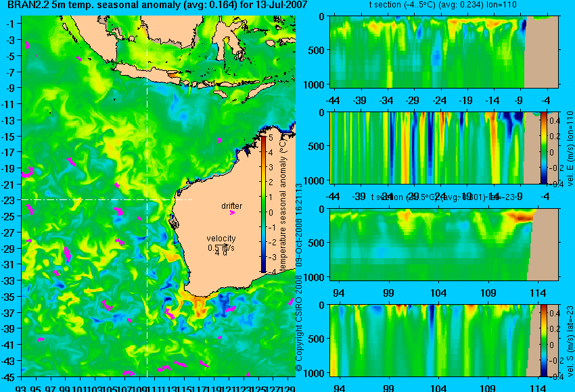Select the vertical "temperature seasonal anomaly (°C)" label
Screen dimensions: 575x392
click(282, 204)
